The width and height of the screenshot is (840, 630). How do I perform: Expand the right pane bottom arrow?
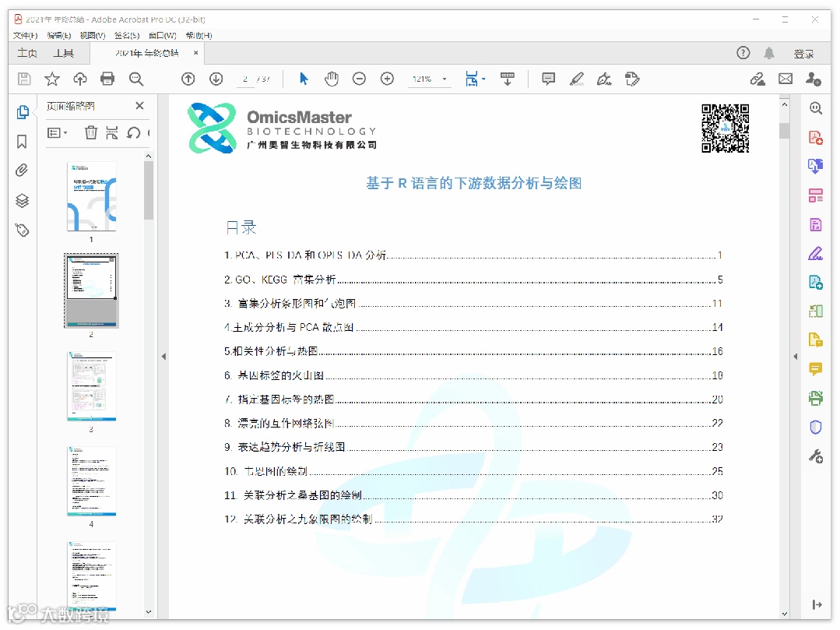[817, 605]
